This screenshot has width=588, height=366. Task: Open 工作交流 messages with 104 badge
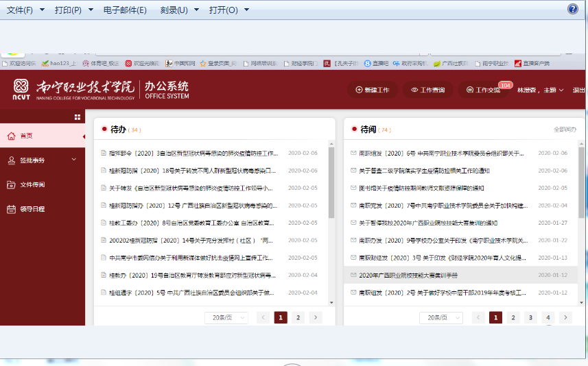(x=484, y=90)
